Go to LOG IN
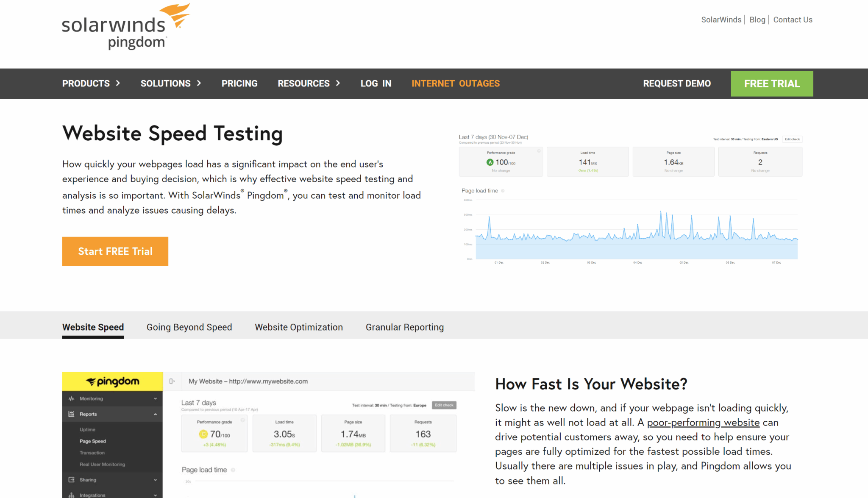868x498 pixels. coord(376,83)
